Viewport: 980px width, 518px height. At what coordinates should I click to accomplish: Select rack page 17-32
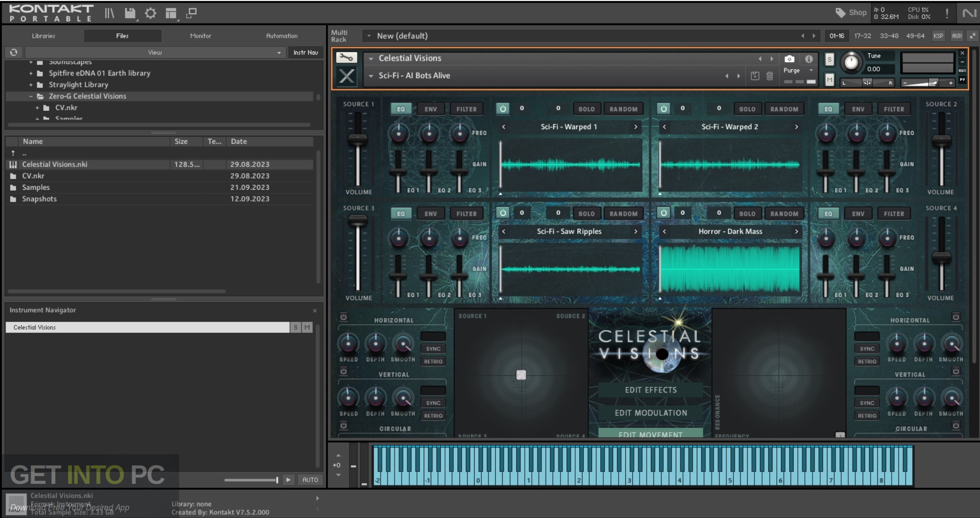point(863,36)
